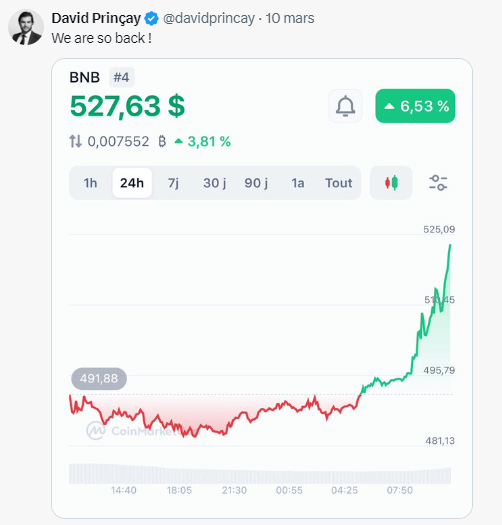Switch chart to 7j range
Viewport: 502px width, 525px height.
[173, 183]
